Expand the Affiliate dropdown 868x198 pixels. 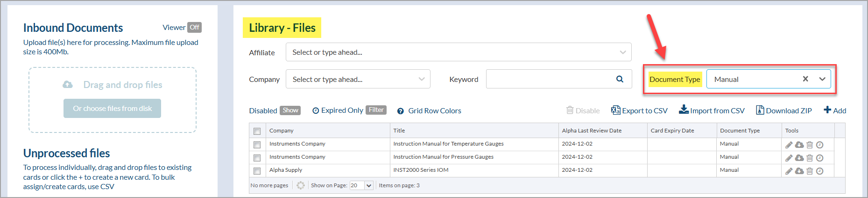pyautogui.click(x=459, y=52)
